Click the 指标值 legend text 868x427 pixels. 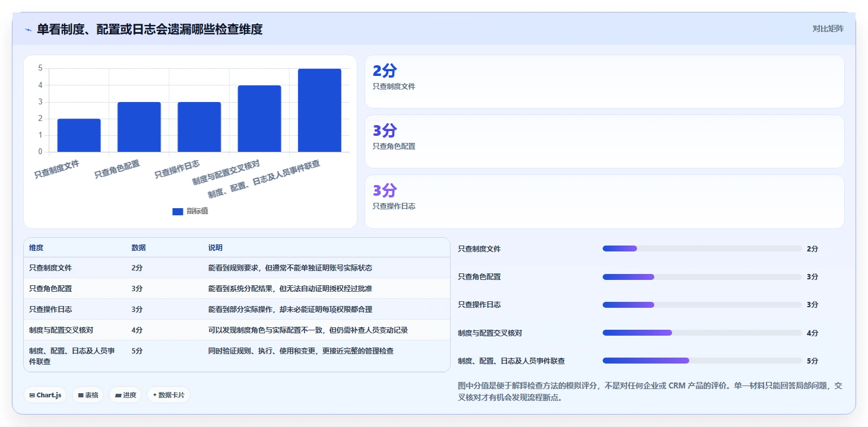click(x=197, y=211)
